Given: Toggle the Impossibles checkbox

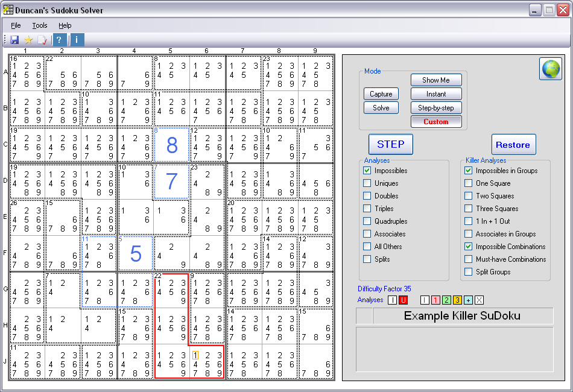Looking at the screenshot, I should click(x=367, y=171).
